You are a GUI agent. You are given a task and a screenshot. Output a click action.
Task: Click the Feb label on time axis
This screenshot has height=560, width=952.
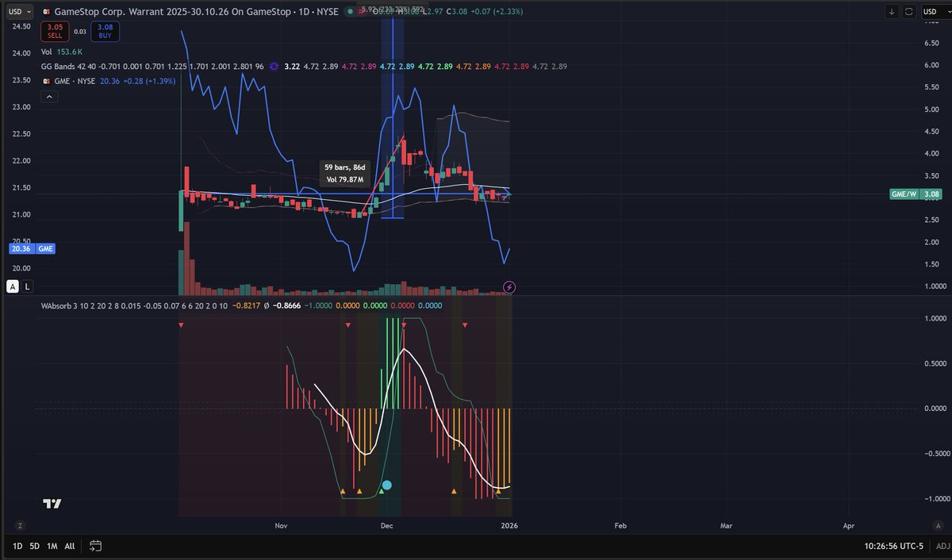[620, 525]
